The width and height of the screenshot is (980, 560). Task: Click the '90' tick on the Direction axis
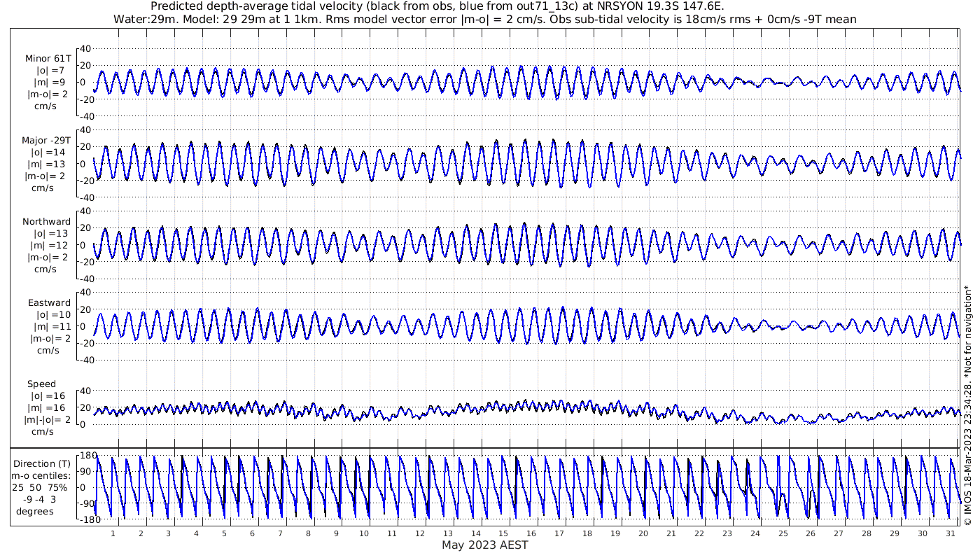(x=87, y=472)
